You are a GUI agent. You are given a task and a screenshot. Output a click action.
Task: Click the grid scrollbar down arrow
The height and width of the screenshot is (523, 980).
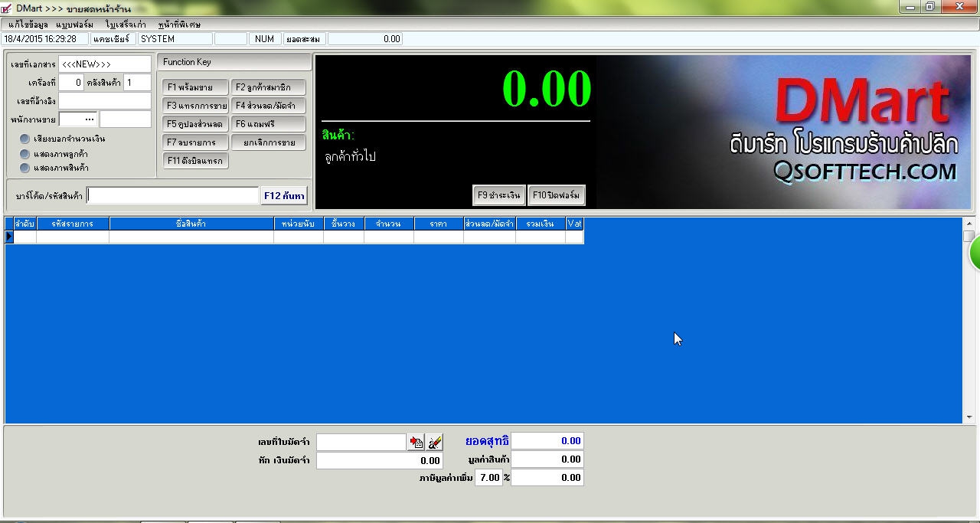click(x=969, y=417)
